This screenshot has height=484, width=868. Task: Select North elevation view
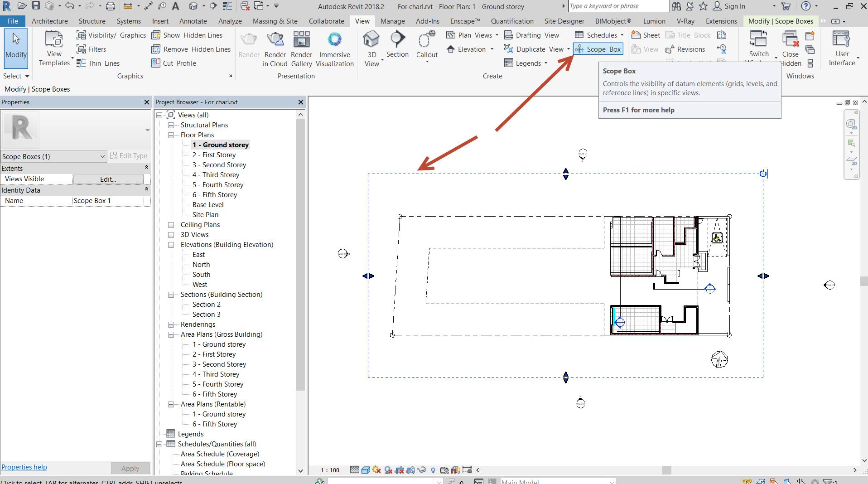click(x=201, y=265)
